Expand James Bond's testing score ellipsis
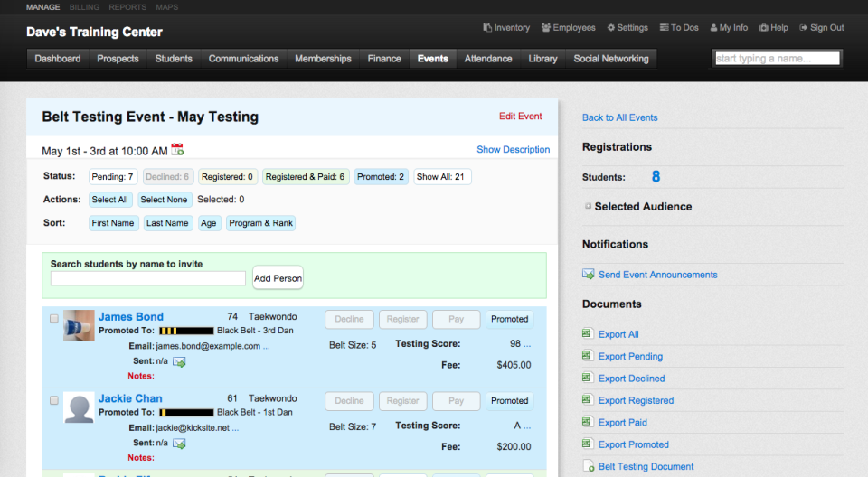The image size is (868, 477). click(x=527, y=344)
